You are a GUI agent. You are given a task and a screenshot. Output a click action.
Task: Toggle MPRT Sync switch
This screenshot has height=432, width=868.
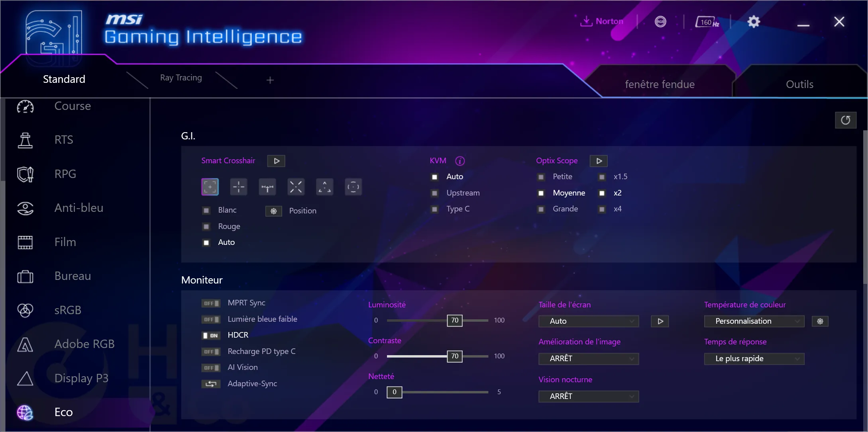coord(211,303)
